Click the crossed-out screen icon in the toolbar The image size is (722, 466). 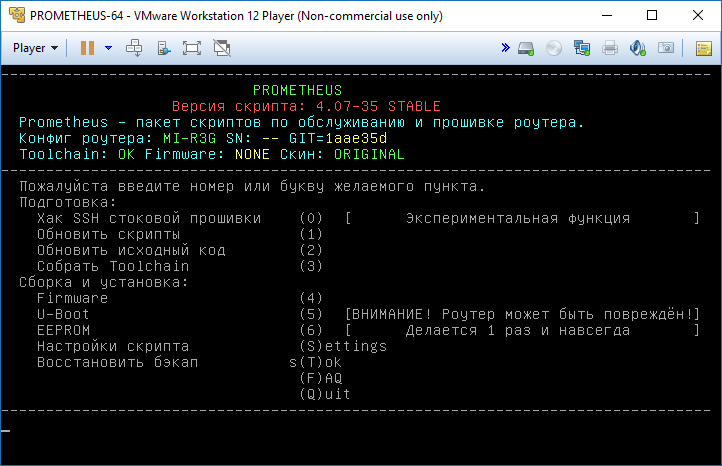coord(222,48)
